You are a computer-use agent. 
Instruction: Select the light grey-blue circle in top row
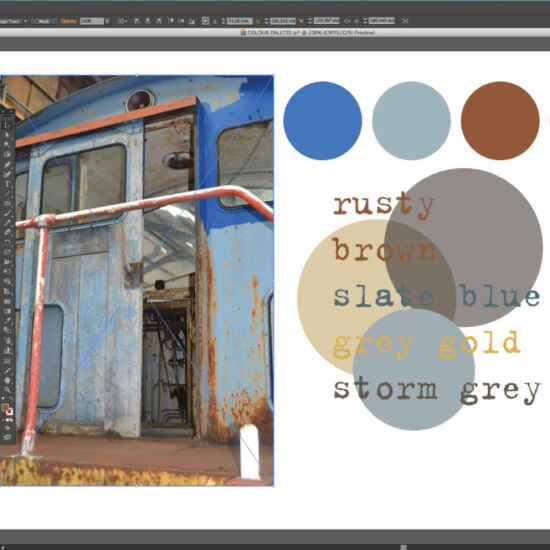pos(411,121)
